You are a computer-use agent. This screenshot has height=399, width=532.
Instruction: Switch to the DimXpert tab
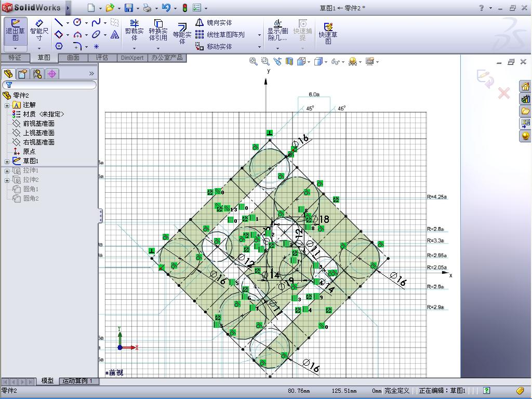tap(132, 58)
